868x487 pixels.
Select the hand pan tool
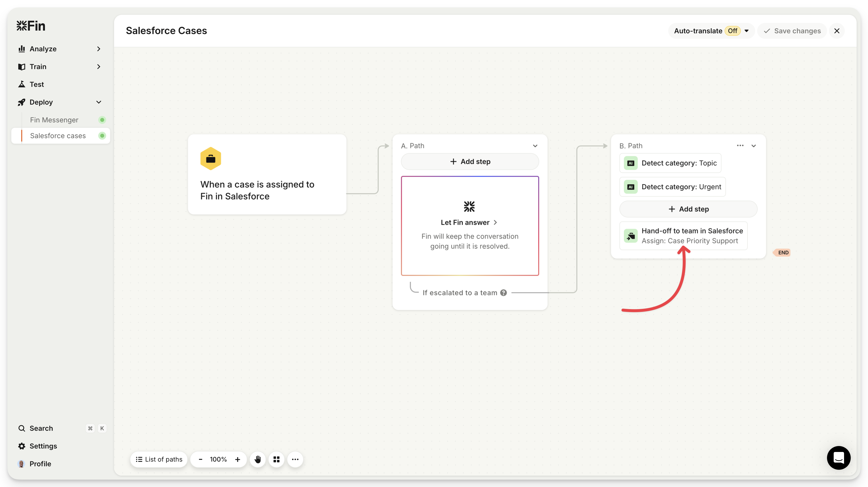(258, 459)
